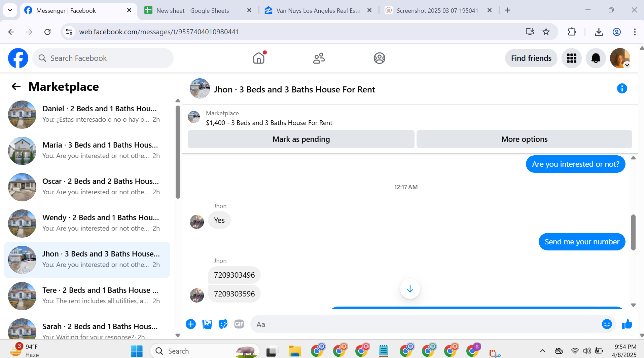Open the tab search dropdown arrow
Image resolution: width=644 pixels, height=358 pixels.
(10, 10)
